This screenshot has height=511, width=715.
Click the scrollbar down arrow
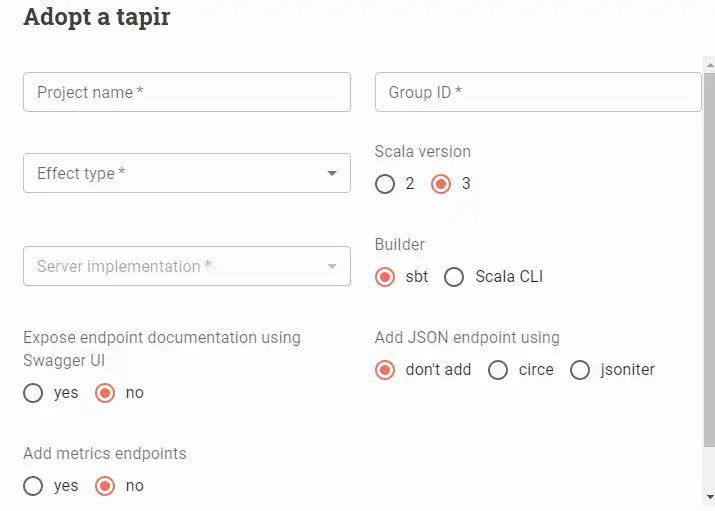pyautogui.click(x=709, y=496)
